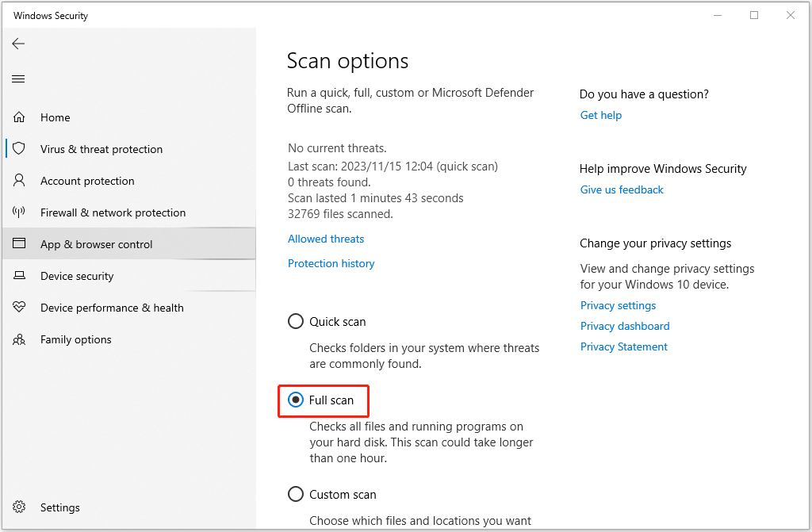Select the Full scan radio button

coord(296,400)
